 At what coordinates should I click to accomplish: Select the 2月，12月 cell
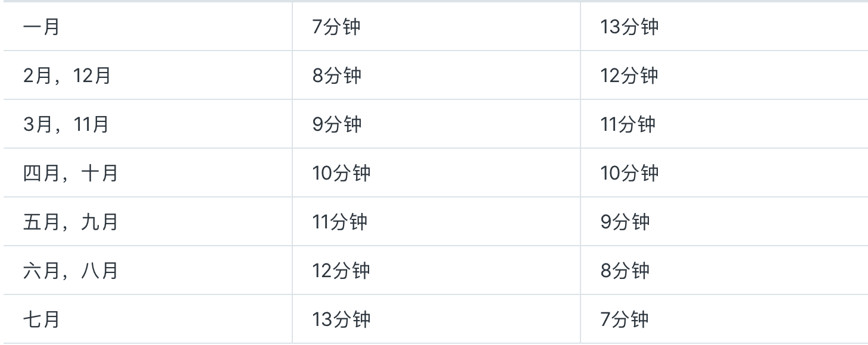click(x=67, y=76)
